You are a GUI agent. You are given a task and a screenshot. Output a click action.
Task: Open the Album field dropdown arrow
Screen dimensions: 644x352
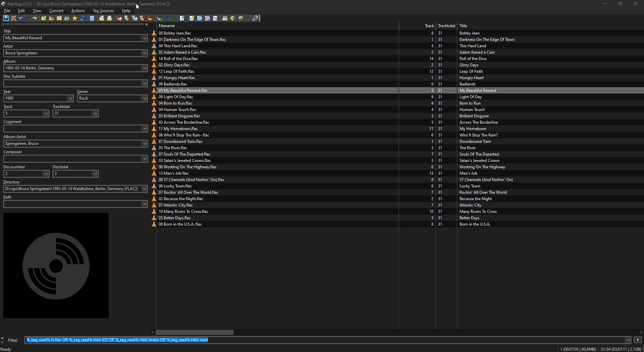pyautogui.click(x=145, y=68)
